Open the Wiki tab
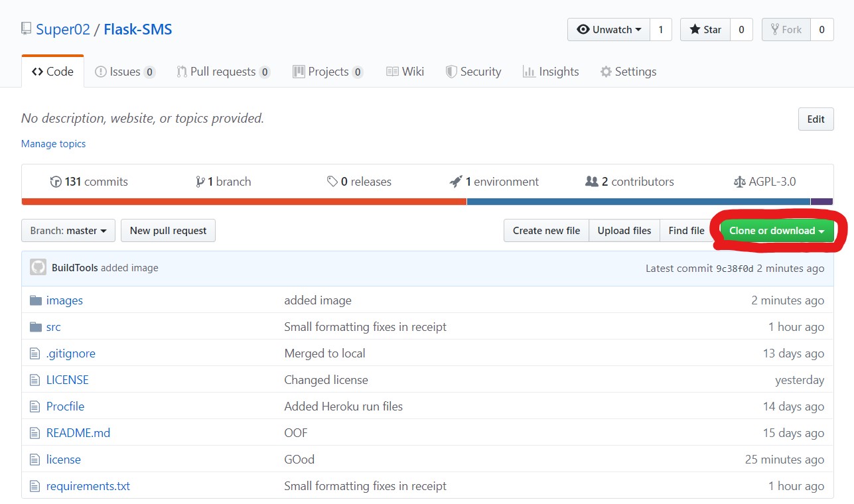Screen dimensions: 854x504 [x=405, y=72]
